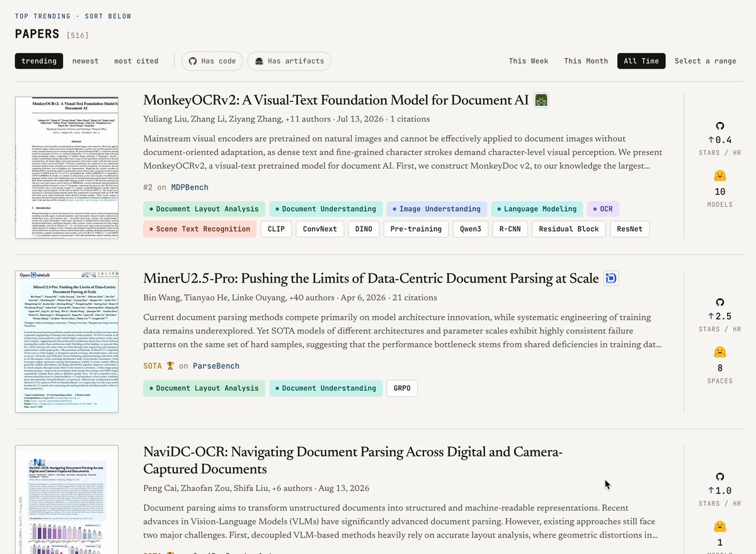Toggle the Has artifacts filter

(x=289, y=61)
